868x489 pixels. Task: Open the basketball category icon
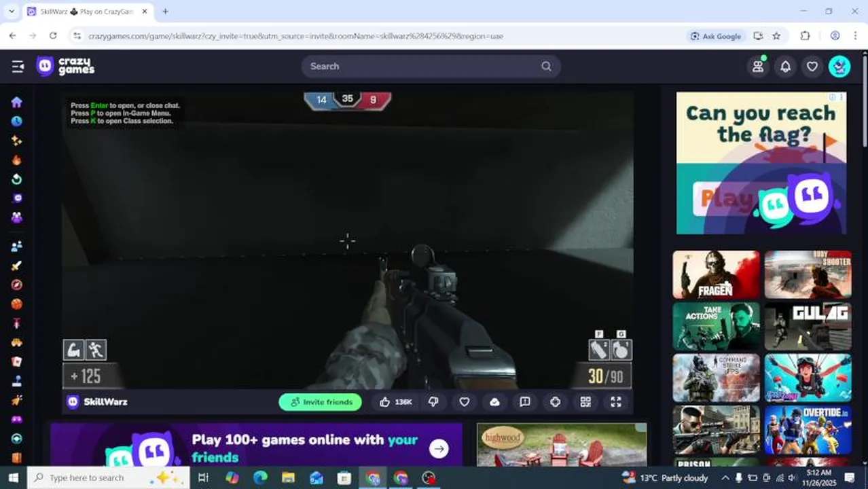(x=16, y=304)
